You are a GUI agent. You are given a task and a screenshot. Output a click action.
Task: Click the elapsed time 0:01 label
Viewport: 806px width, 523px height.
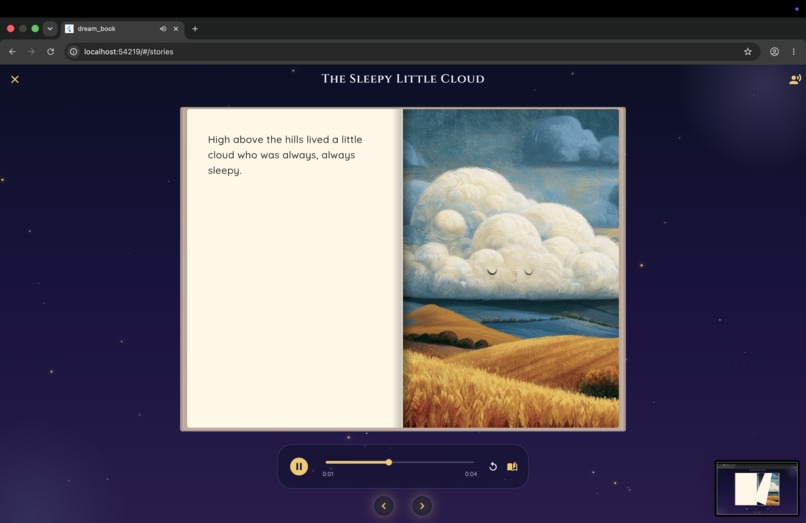pyautogui.click(x=328, y=474)
